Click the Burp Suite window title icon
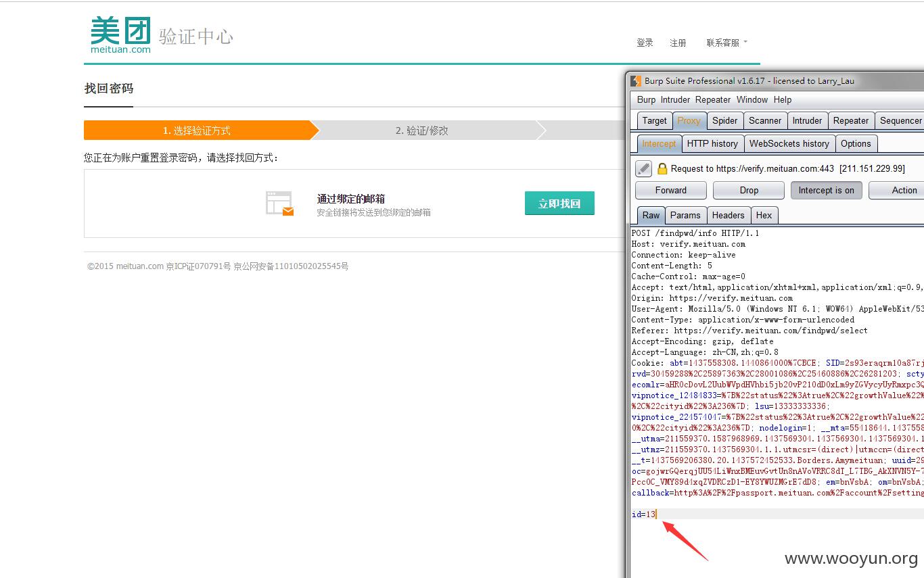 636,81
